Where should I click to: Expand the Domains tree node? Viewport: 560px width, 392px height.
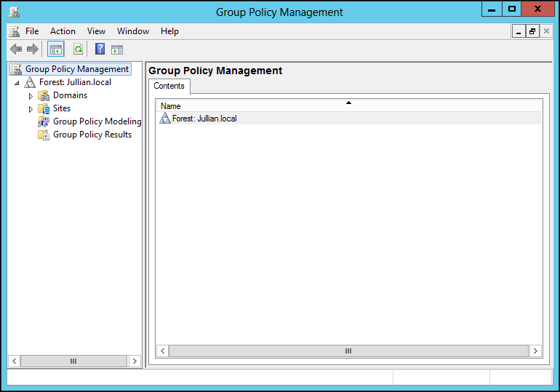tap(31, 96)
